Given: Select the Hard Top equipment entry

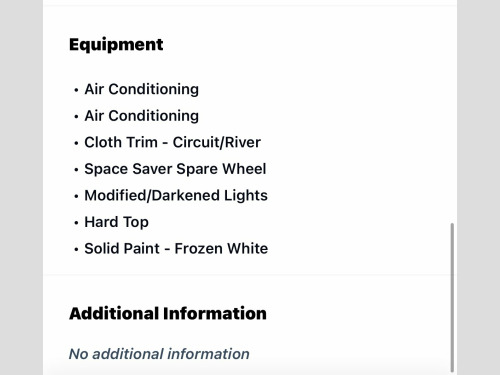Looking at the screenshot, I should pos(116,222).
